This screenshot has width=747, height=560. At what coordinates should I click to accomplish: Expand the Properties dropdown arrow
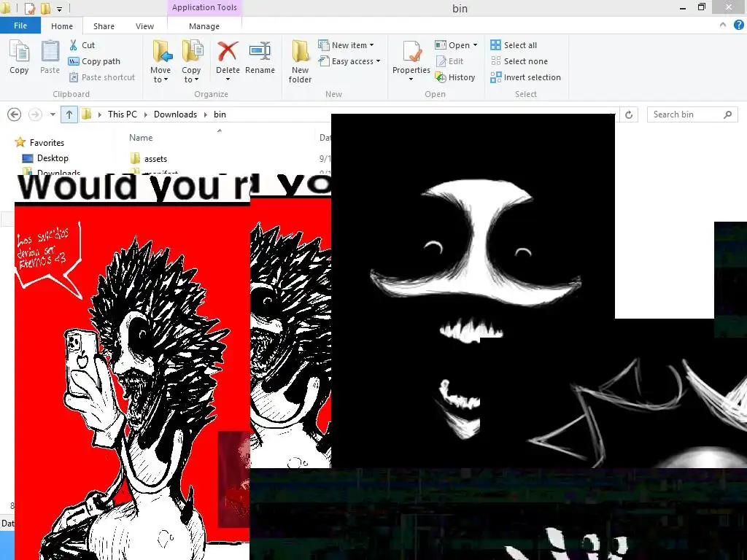pyautogui.click(x=411, y=79)
